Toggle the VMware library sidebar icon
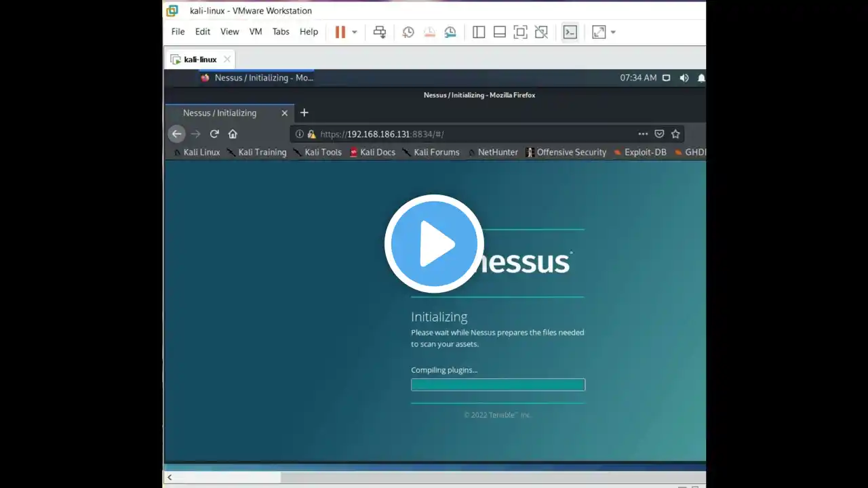868x488 pixels. click(479, 32)
